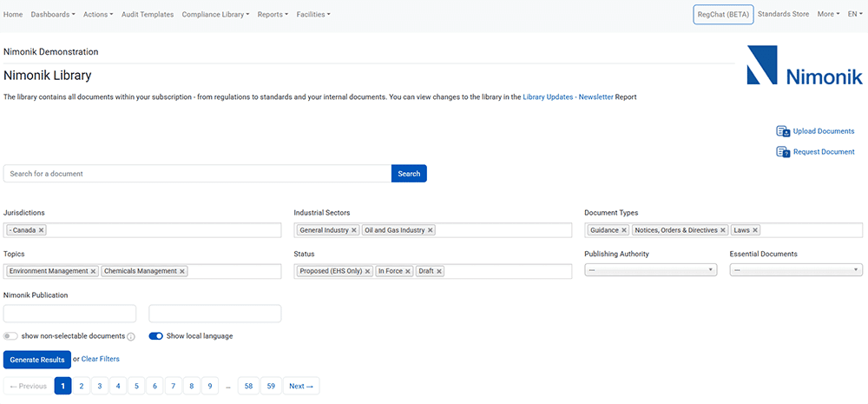
Task: Remove the Proposed (EHS Only) status tag
Action: coord(367,271)
